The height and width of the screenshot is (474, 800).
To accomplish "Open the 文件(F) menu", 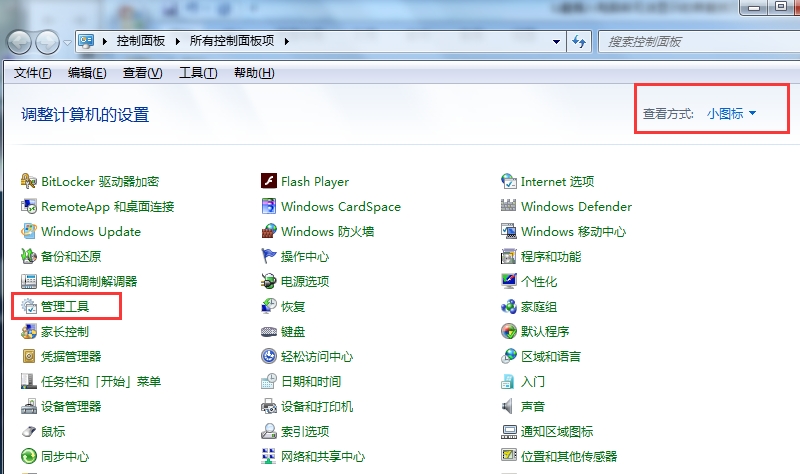I will point(32,73).
